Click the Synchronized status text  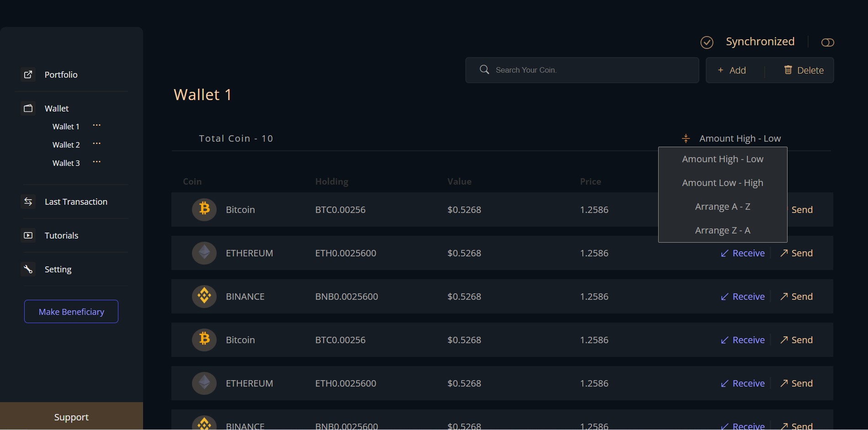[760, 42]
